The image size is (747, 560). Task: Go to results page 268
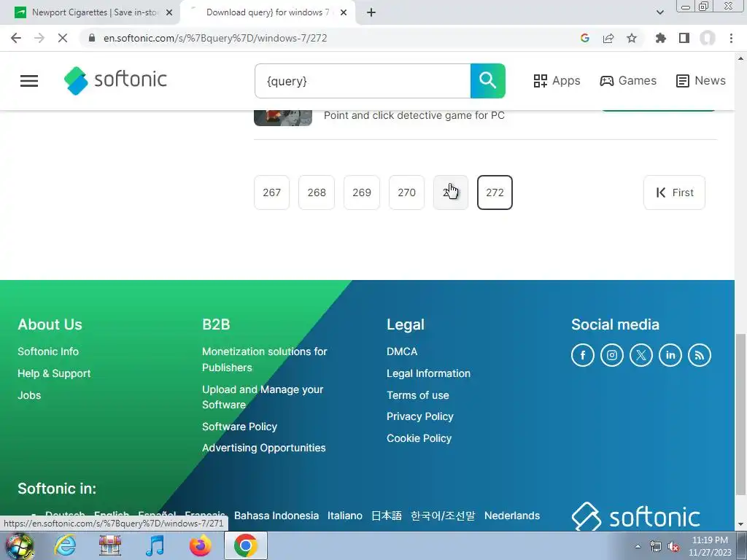tap(317, 192)
